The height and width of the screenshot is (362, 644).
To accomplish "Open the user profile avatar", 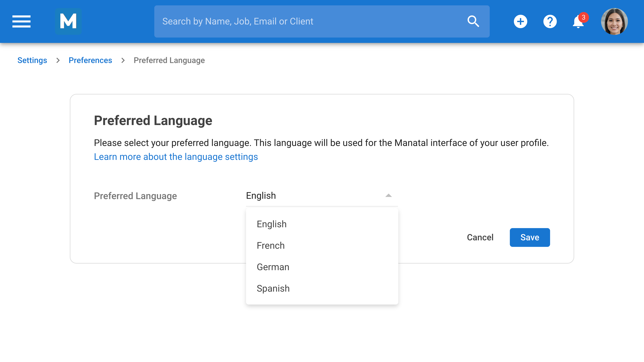I will [614, 21].
